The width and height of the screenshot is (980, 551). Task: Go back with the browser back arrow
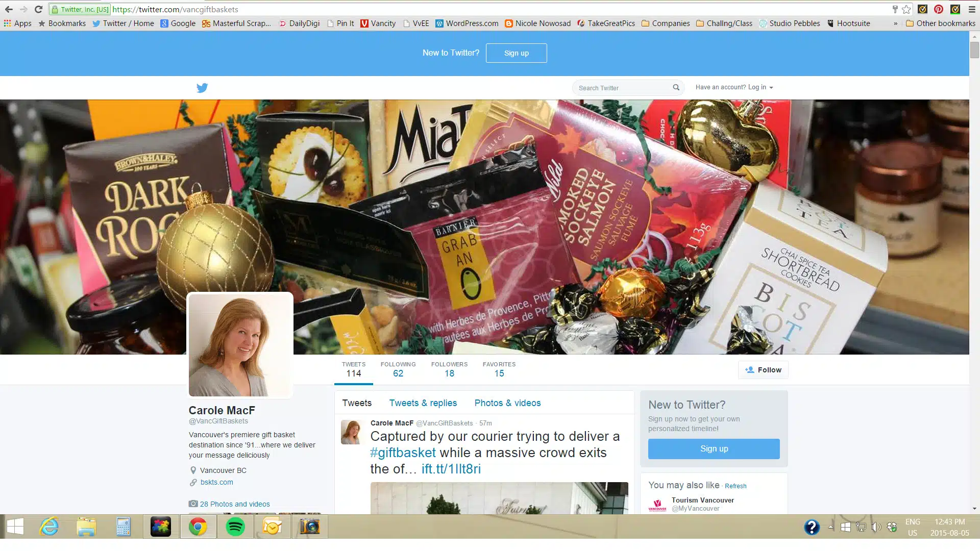(9, 9)
